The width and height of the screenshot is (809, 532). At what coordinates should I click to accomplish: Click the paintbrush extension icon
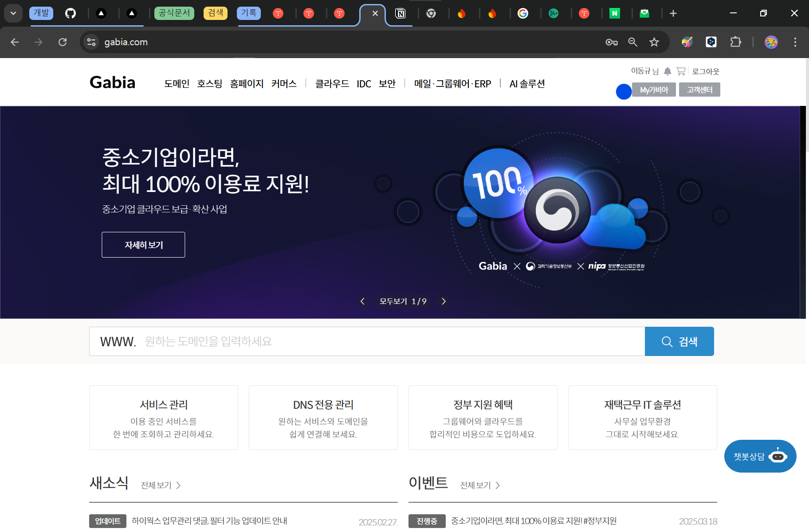pos(687,42)
